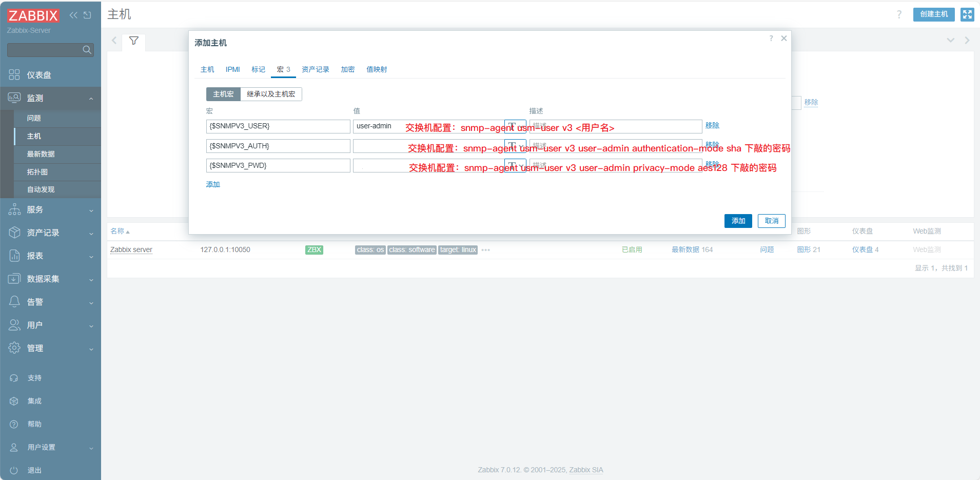The height and width of the screenshot is (480, 980).
Task: Expand the 数据采集 menu chevron
Action: tap(91, 280)
